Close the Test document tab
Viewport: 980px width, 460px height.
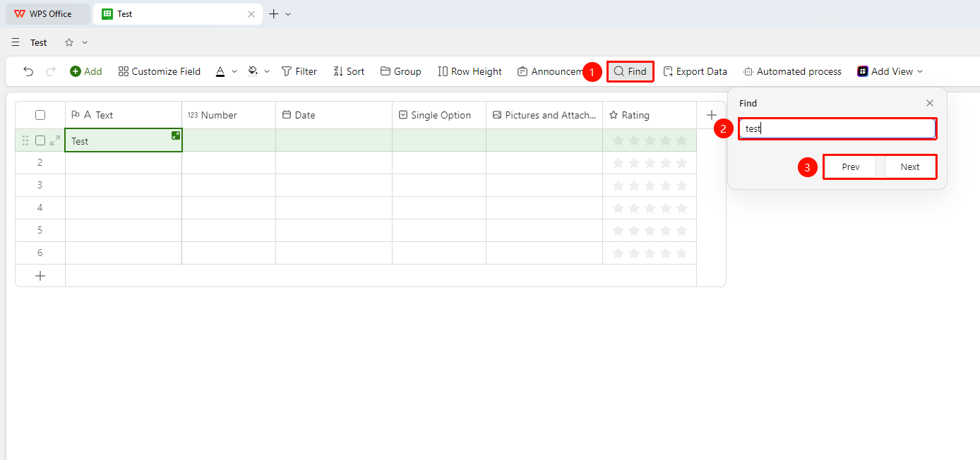(x=251, y=14)
